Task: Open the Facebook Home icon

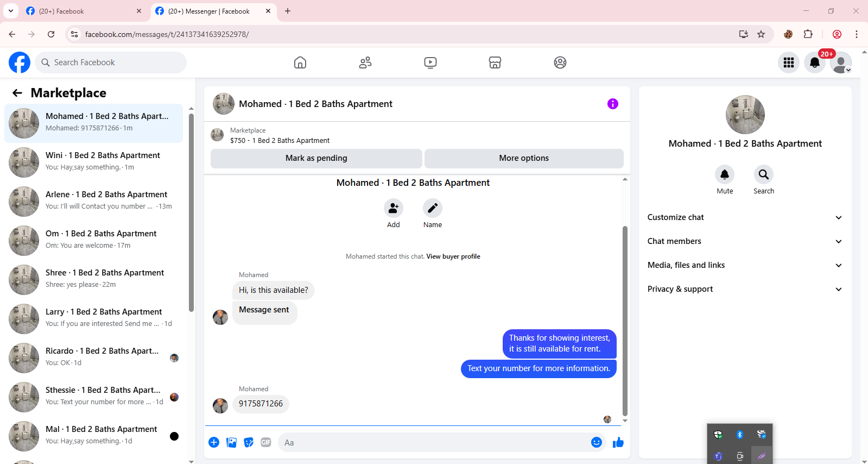Action: coord(300,62)
